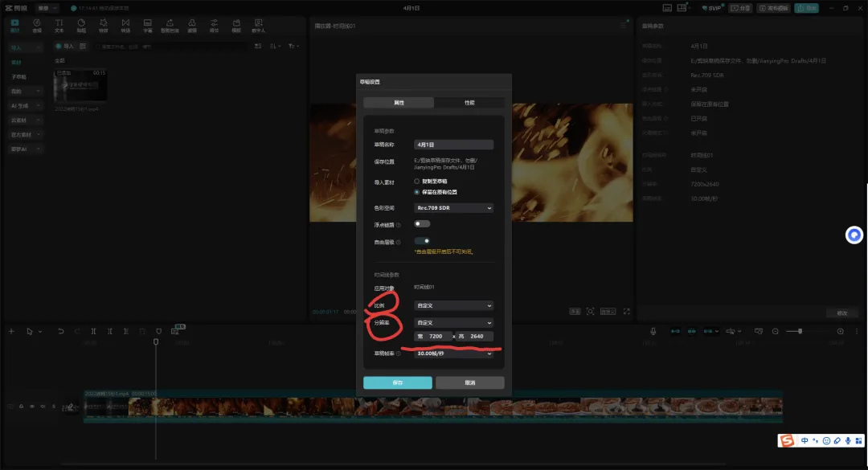Toggle the grid view icon in media panel
Viewport: 868px width, 470px height.
[x=258, y=46]
